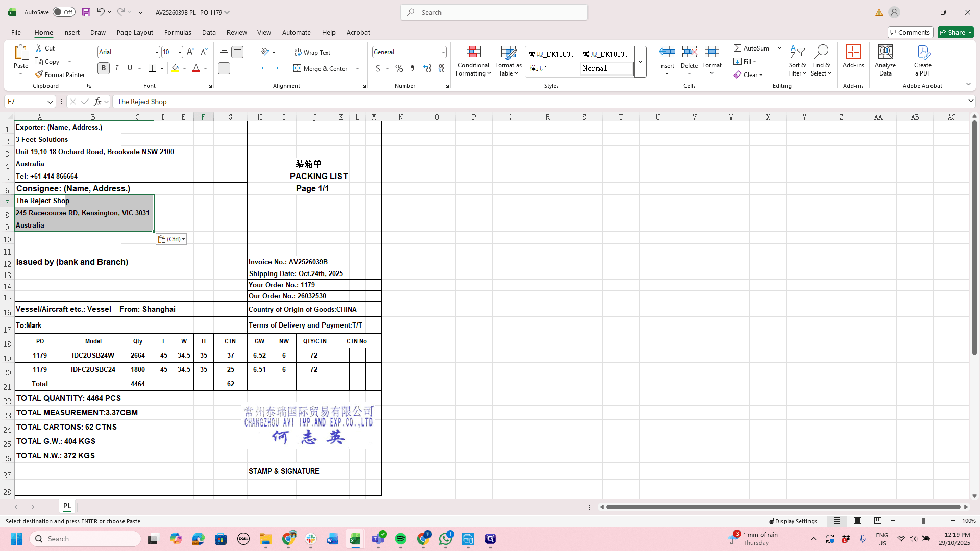Apply the red font color swatch
The width and height of the screenshot is (980, 551).
click(195, 68)
